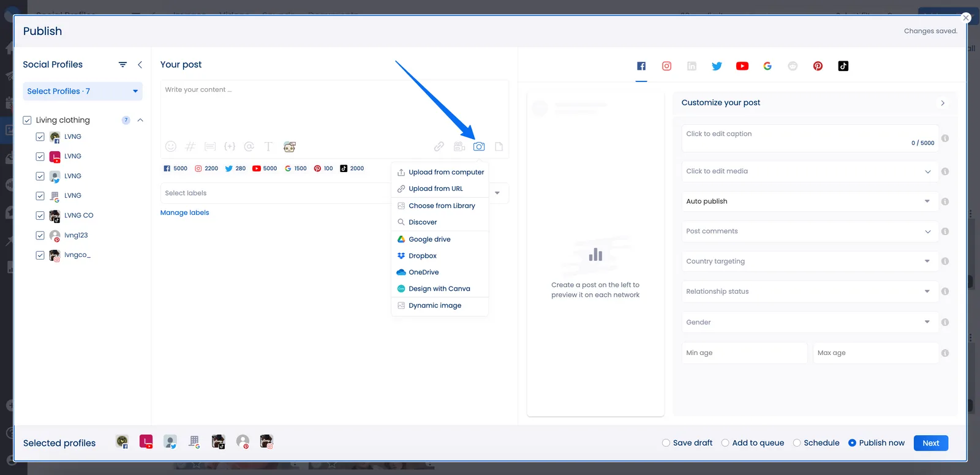980x475 pixels.
Task: Uncheck the lvngco_ profile
Action: pyautogui.click(x=40, y=255)
